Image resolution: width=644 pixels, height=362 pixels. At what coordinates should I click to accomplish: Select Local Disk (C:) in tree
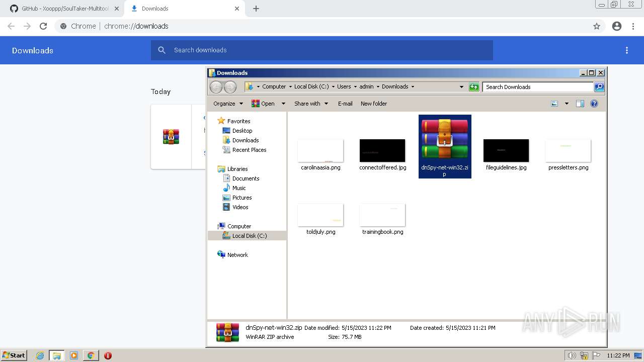[250, 236]
